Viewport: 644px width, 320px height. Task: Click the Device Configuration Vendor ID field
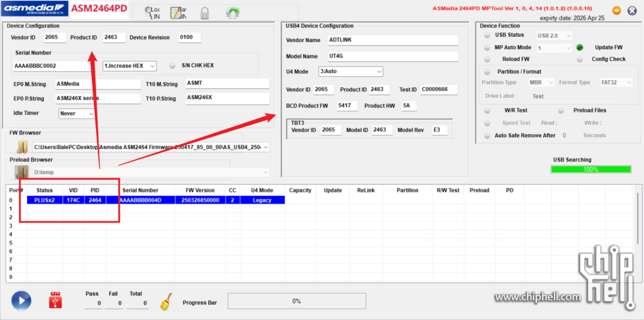[x=55, y=37]
